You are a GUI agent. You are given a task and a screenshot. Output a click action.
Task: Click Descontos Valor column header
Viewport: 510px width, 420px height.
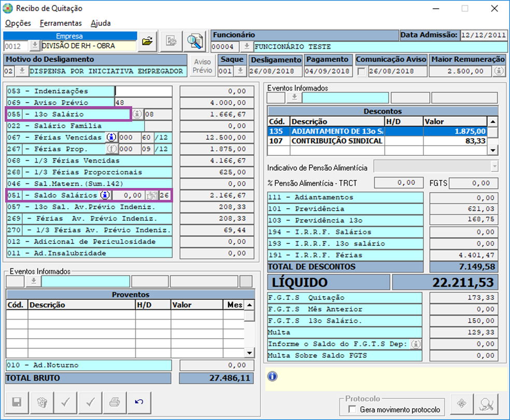click(455, 122)
